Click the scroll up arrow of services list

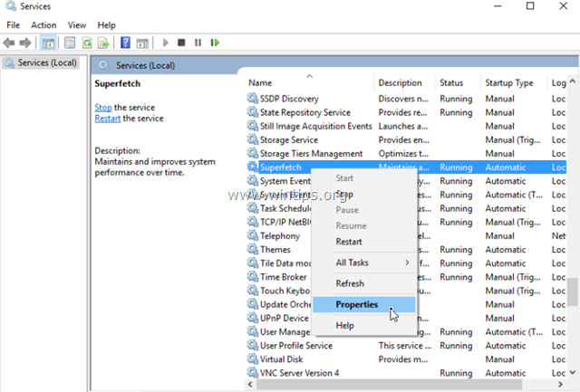pos(573,81)
